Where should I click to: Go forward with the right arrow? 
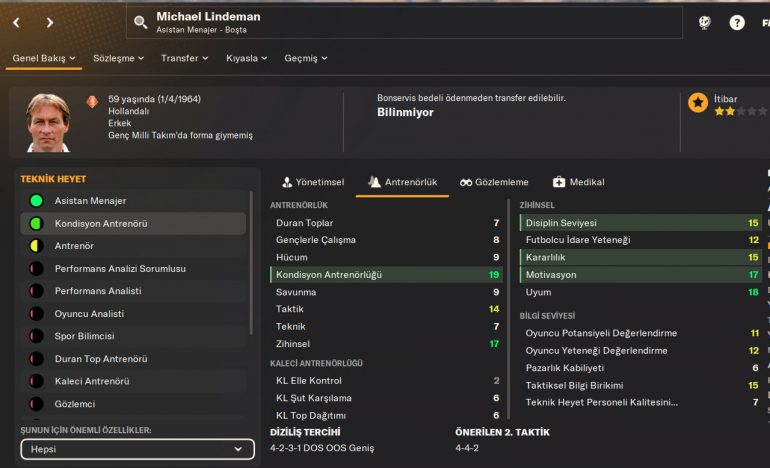(50, 22)
